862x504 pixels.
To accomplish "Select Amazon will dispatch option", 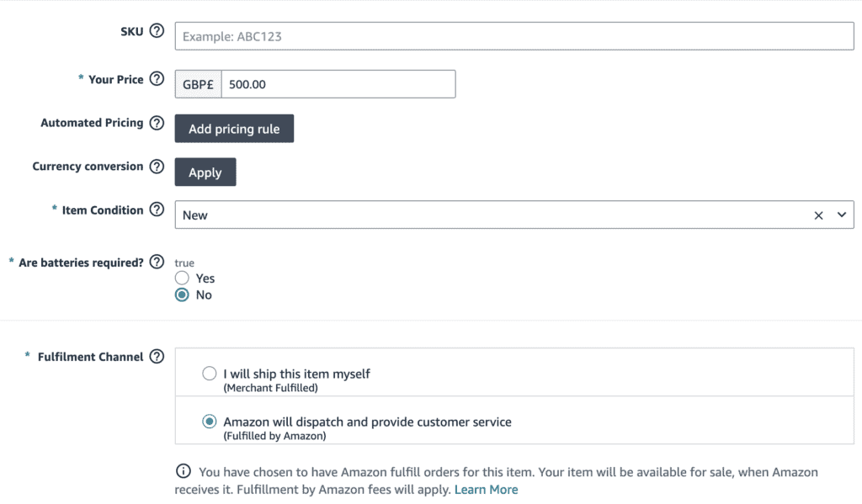I will pyautogui.click(x=210, y=422).
